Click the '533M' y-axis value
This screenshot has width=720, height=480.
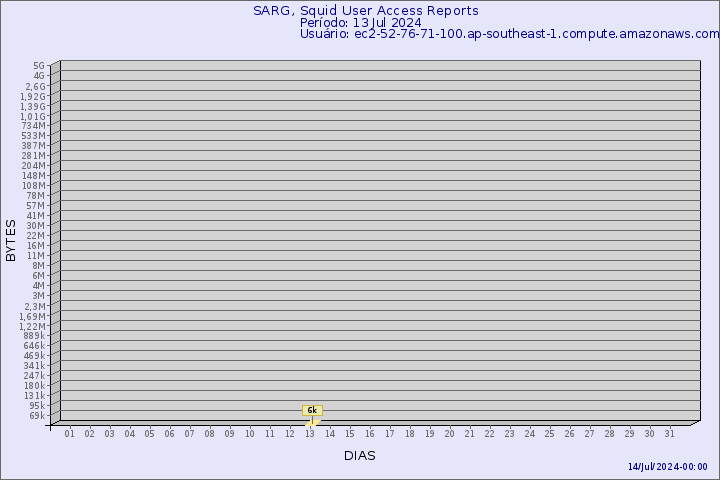[34, 136]
